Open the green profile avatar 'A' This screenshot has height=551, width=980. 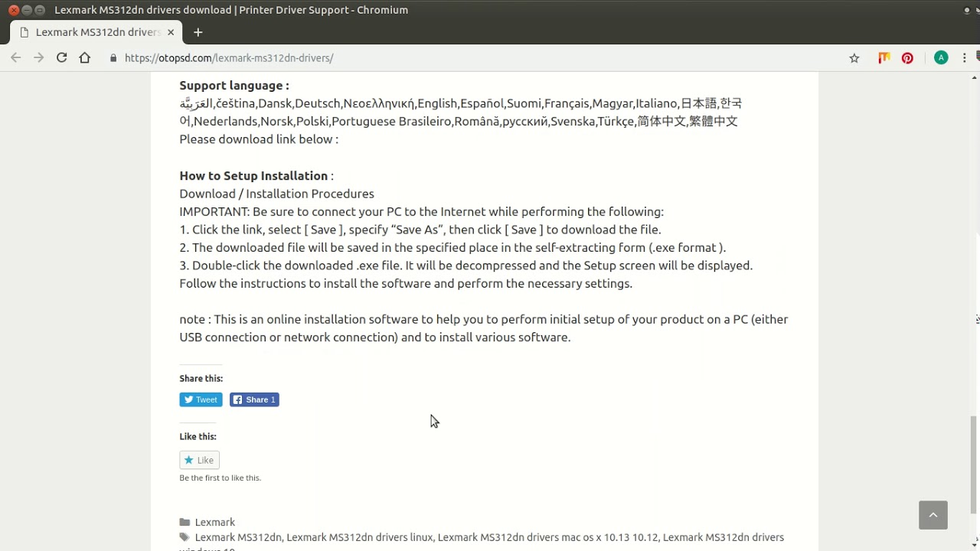941,58
